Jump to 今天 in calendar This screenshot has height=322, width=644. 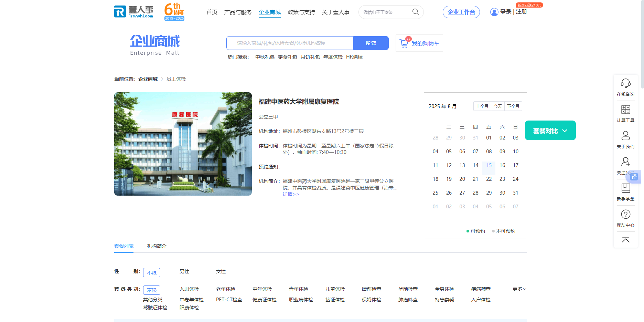(498, 106)
